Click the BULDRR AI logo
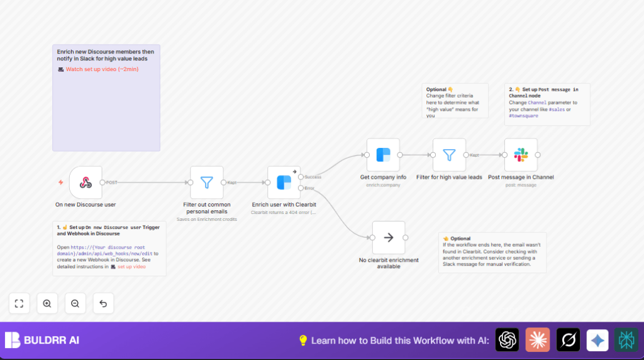 (x=42, y=340)
